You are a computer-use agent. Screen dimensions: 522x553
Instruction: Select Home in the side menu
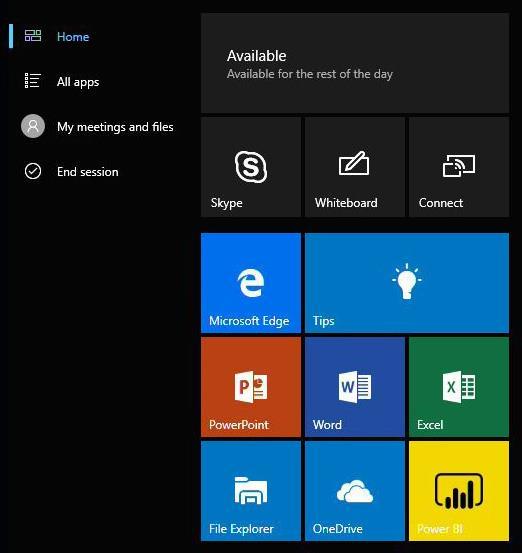pos(73,37)
